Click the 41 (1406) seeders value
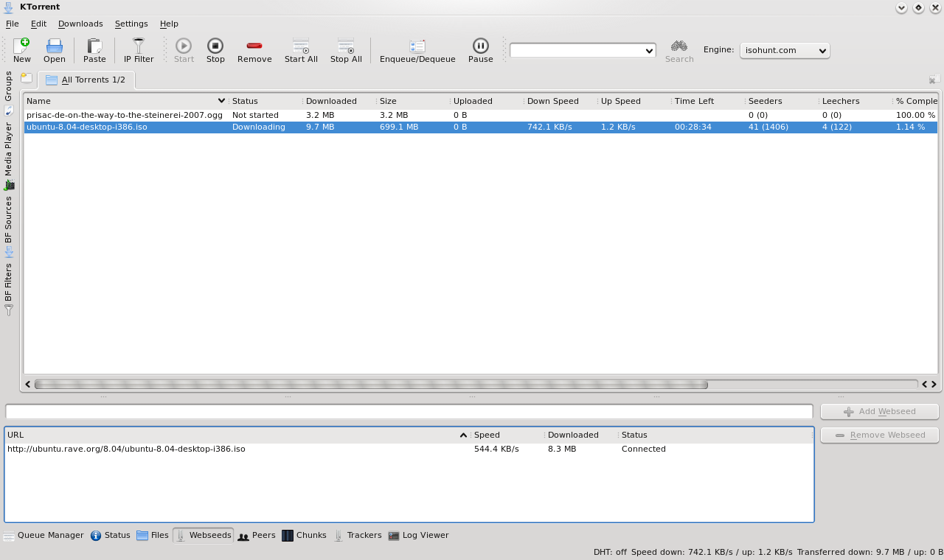 (x=768, y=127)
